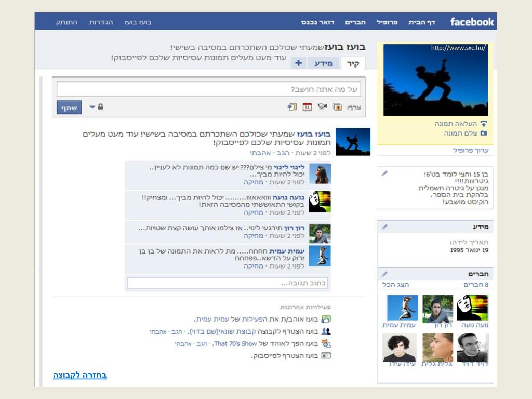Screen dimensions: 532x399
Task: Attach a video using the camera icon
Action: (322, 107)
